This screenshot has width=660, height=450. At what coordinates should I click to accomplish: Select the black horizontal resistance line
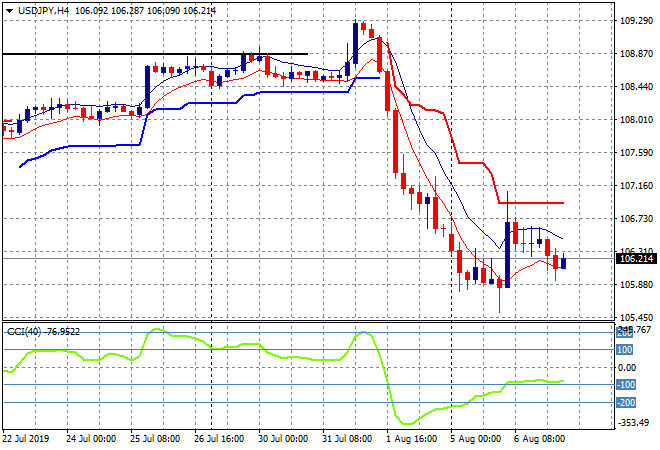(x=155, y=54)
